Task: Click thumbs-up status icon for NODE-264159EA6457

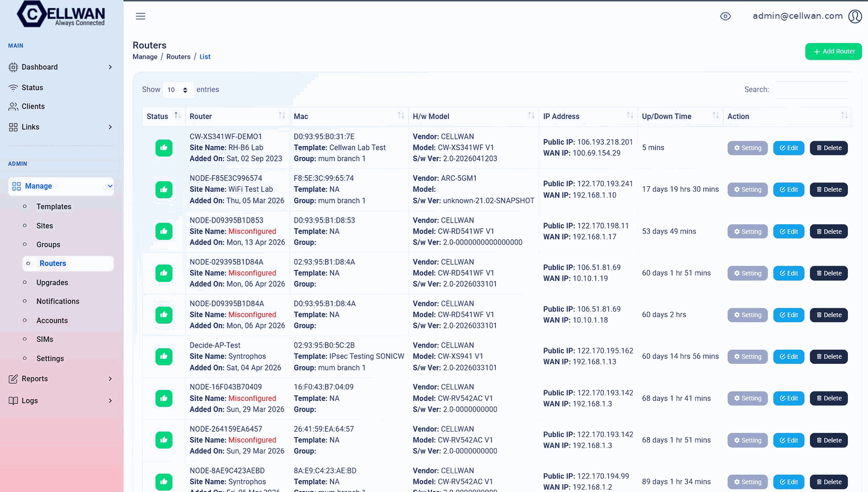Action: pyautogui.click(x=164, y=440)
